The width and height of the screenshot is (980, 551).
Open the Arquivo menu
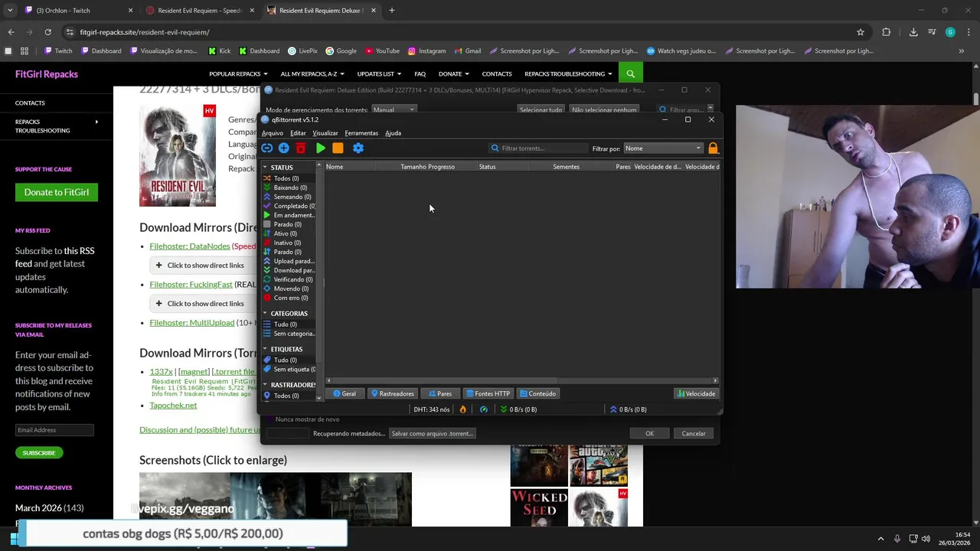pos(273,133)
